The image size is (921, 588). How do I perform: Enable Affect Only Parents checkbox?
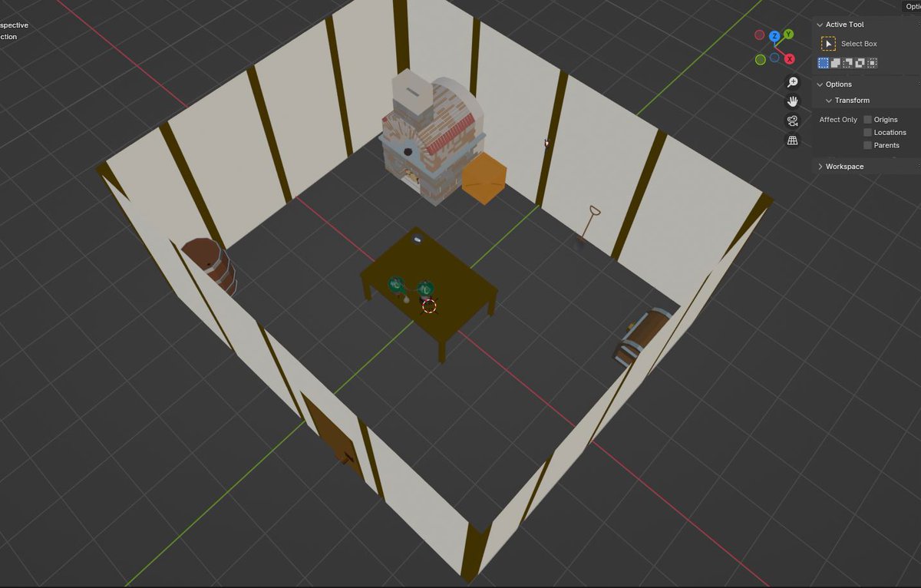(868, 145)
